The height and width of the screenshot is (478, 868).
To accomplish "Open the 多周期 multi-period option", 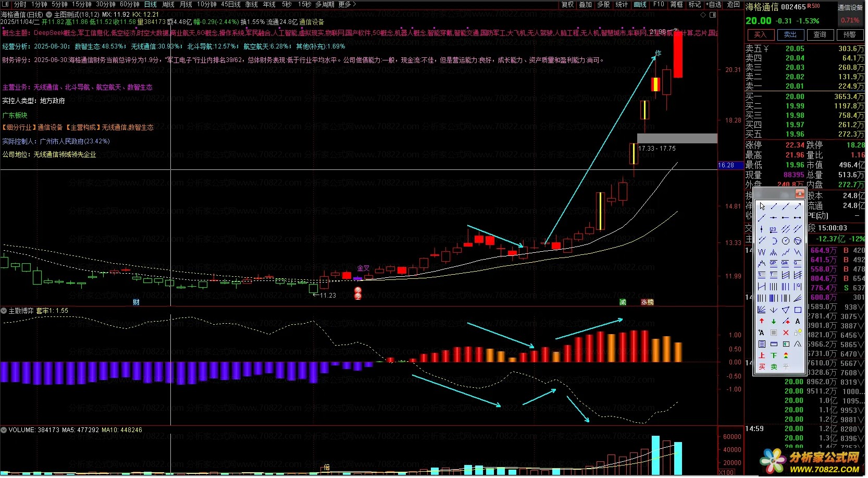I will (x=325, y=4).
